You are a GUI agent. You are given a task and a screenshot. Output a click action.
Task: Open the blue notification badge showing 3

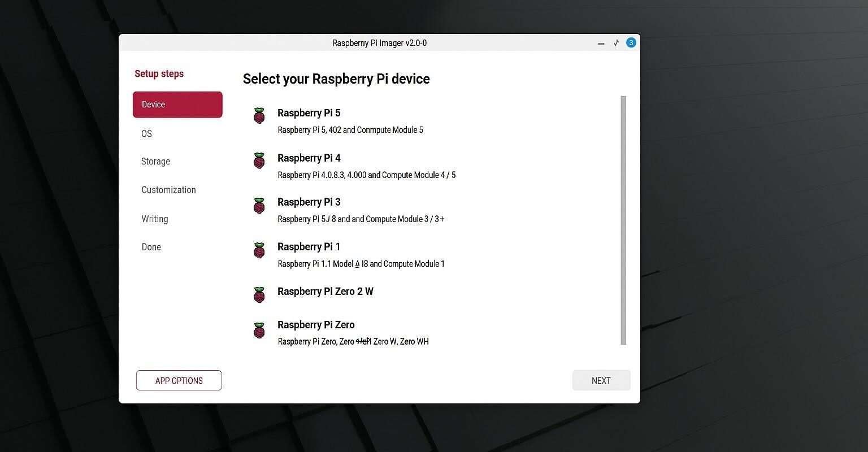coord(631,42)
